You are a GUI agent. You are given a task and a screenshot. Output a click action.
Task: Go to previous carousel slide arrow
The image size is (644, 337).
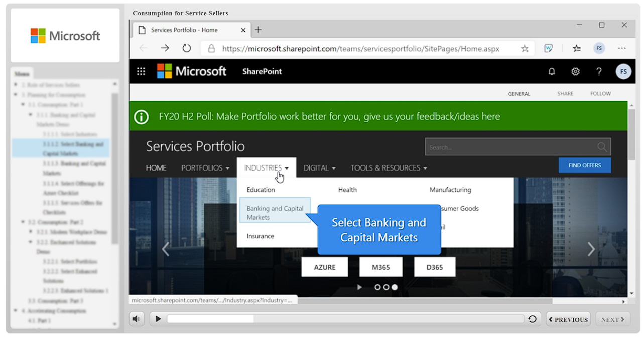tap(165, 249)
